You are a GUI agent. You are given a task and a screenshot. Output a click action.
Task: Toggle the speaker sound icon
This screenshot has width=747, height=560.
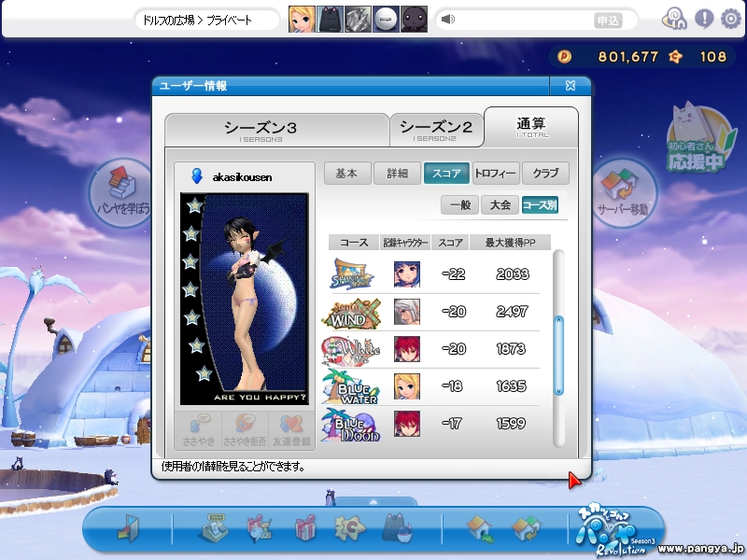click(448, 19)
